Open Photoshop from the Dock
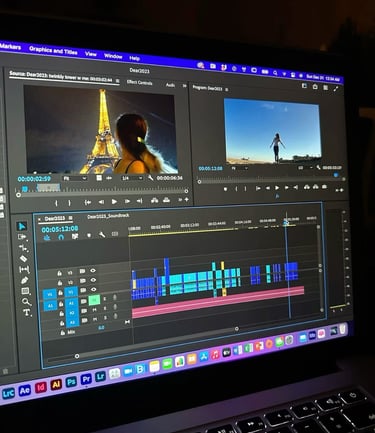 (x=71, y=382)
